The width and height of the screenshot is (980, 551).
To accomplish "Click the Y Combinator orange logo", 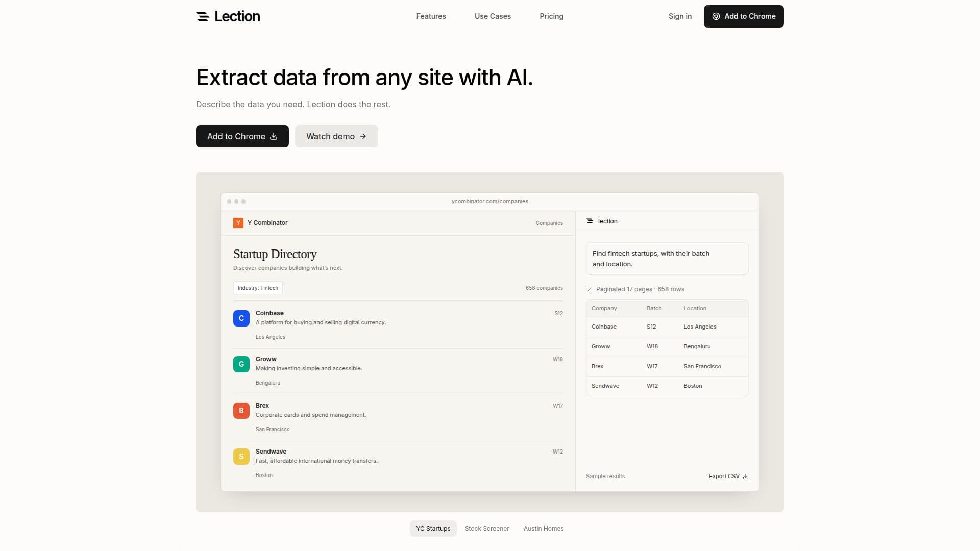I will coord(238,223).
